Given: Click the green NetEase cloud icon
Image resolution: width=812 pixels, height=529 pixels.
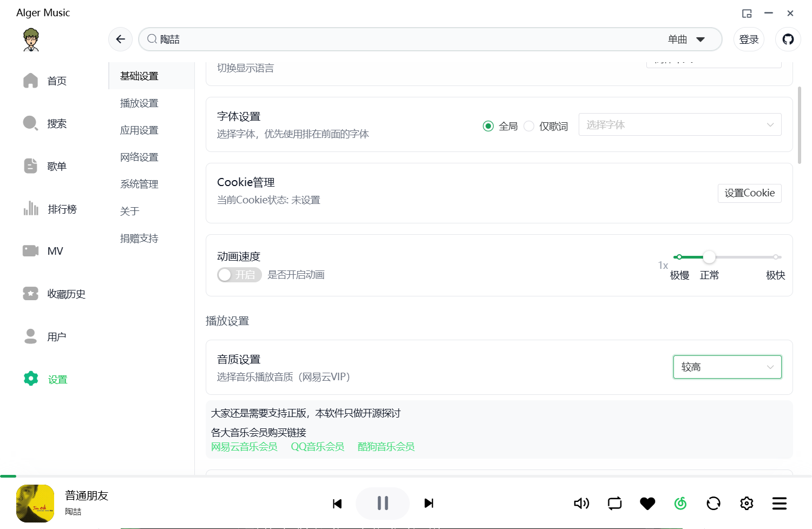Looking at the screenshot, I should 680,504.
